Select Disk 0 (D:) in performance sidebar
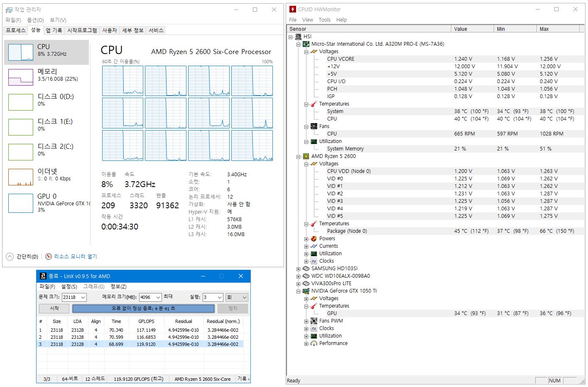Image resolution: width=588 pixels, height=387 pixels. pos(47,102)
